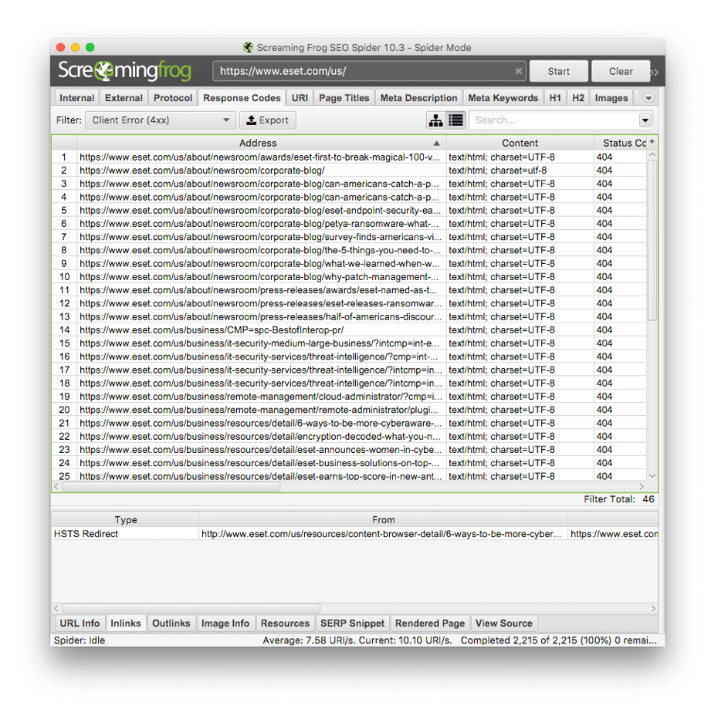Select row 20 remote-administrator URL
Screen dimensions: 728x713
[260, 410]
